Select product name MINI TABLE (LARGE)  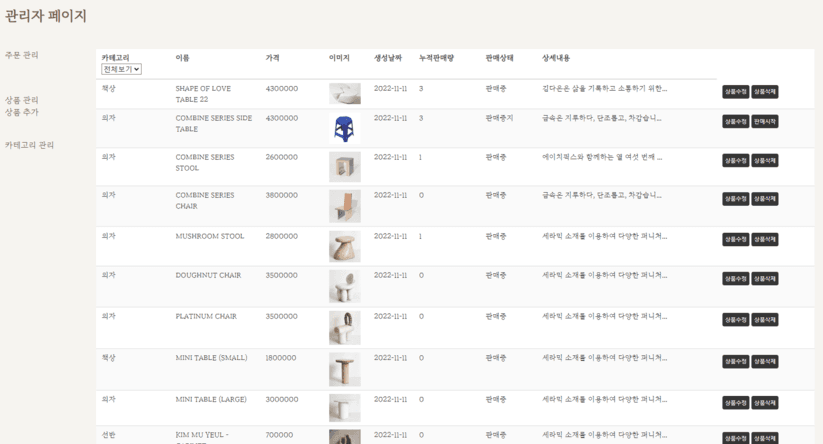click(x=211, y=399)
